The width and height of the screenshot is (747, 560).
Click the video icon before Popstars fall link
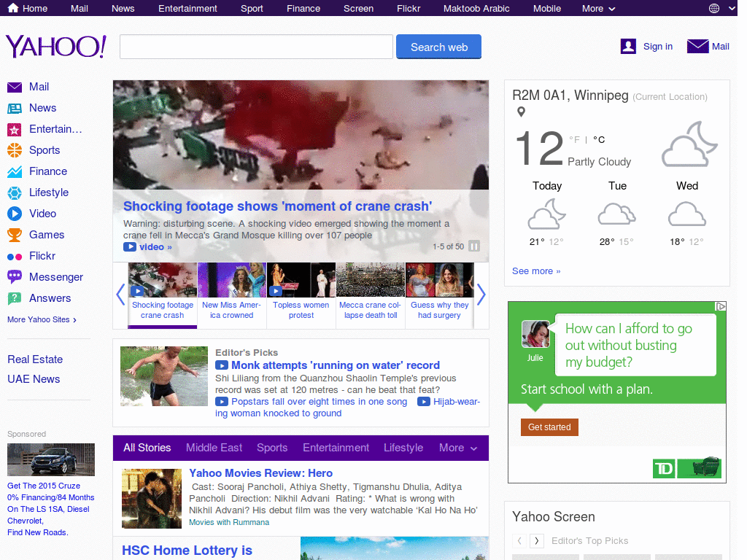(x=222, y=402)
